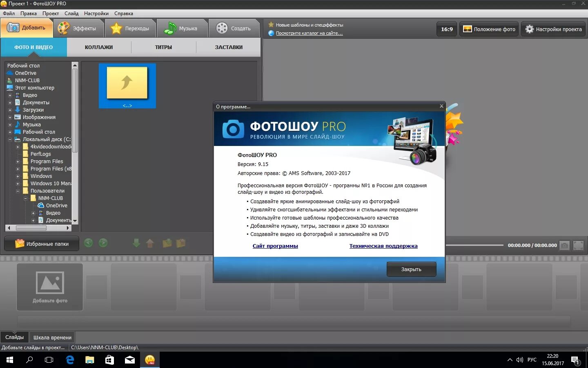Select the Загрузки folder icon
Image resolution: width=588 pixels, height=368 pixels.
pos(18,110)
